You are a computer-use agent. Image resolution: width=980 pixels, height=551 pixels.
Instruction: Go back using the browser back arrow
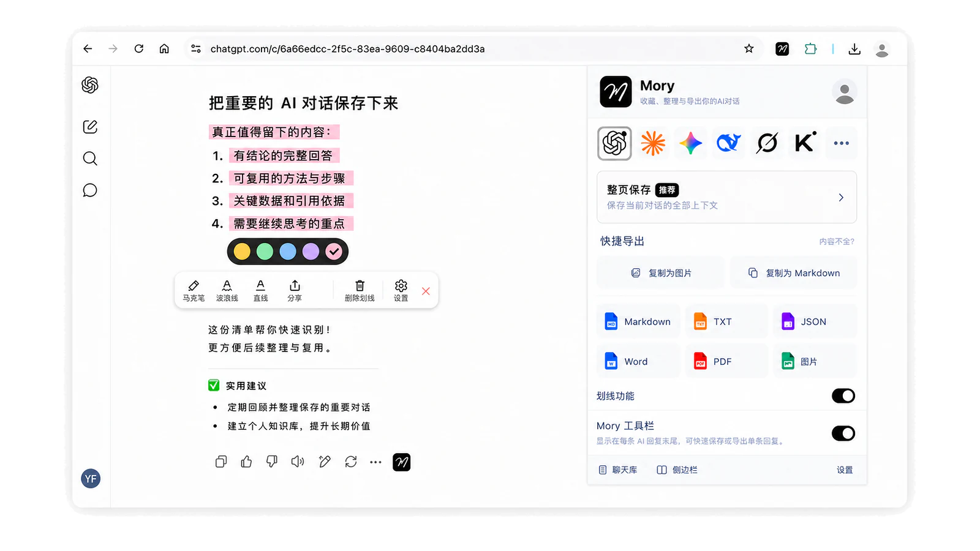point(88,49)
